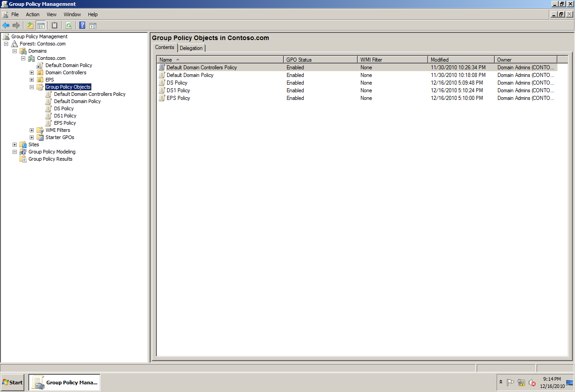Open Help using the blue question mark icon

point(82,25)
